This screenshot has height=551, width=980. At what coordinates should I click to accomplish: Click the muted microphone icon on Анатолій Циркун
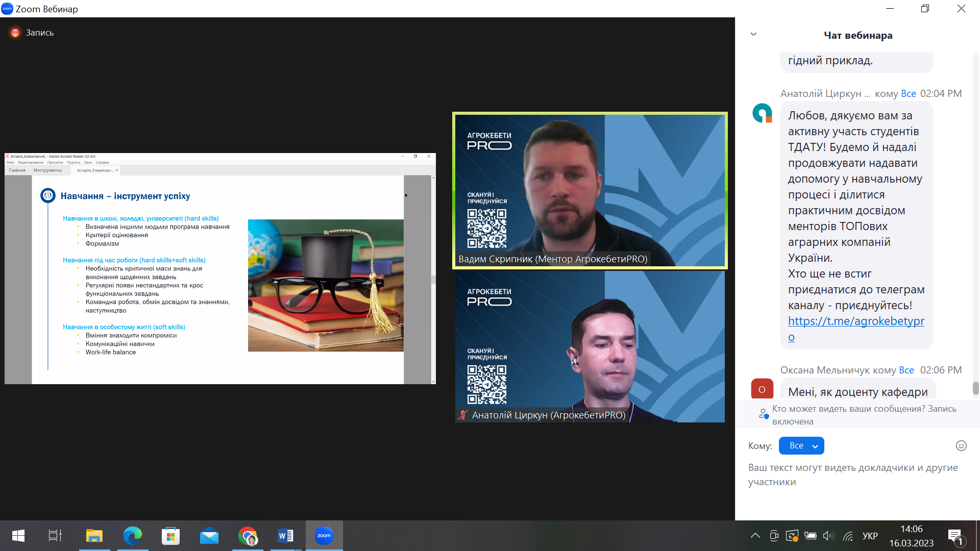pos(463,415)
